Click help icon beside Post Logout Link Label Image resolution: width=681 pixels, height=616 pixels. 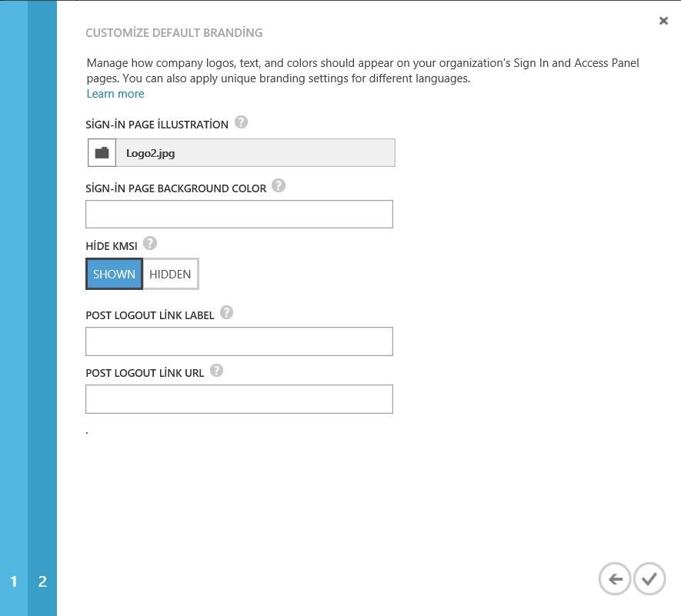coord(226,312)
